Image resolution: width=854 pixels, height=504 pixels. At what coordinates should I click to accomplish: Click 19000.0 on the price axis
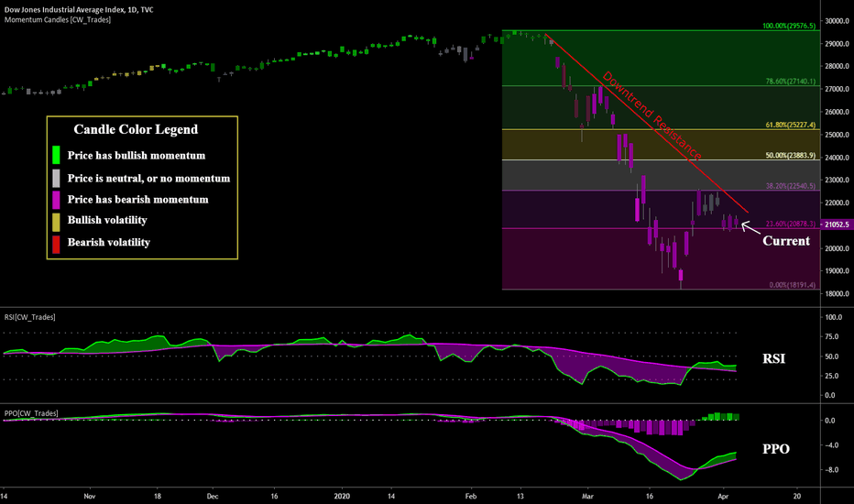tap(838, 271)
